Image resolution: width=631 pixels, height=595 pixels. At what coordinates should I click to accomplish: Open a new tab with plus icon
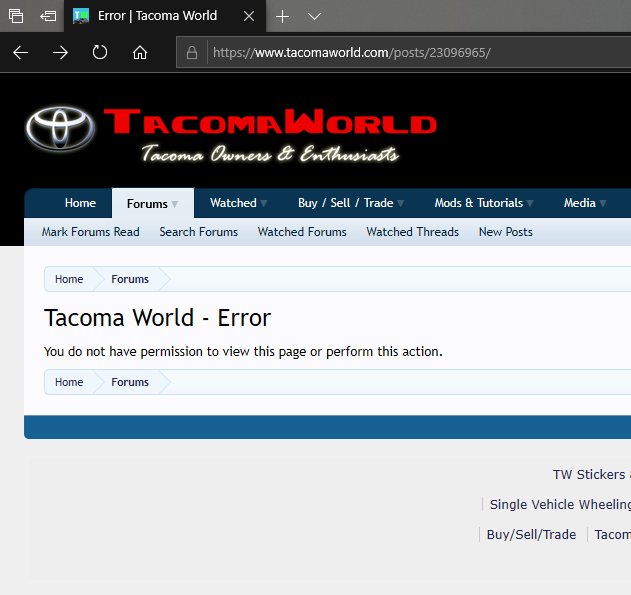[283, 16]
